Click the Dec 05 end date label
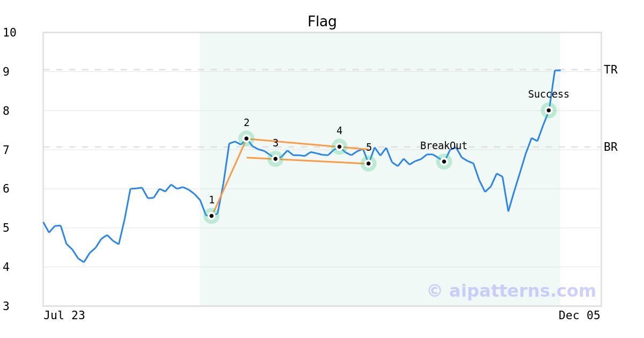This screenshot has width=644, height=338. (x=579, y=315)
